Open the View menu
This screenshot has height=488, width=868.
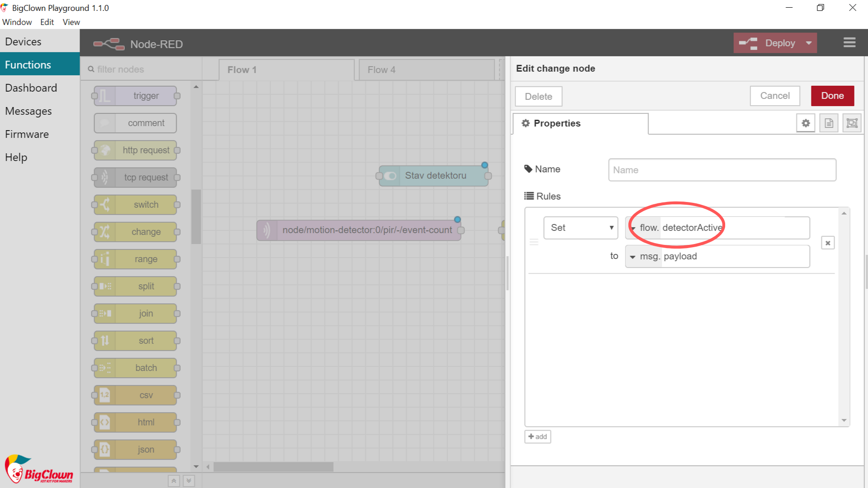point(71,22)
